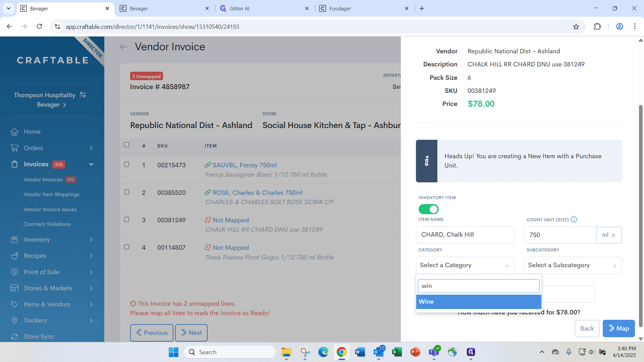Open the ROSE, Charles & Charles 750ml link
Viewport: 644px width, 362px height.
[257, 193]
